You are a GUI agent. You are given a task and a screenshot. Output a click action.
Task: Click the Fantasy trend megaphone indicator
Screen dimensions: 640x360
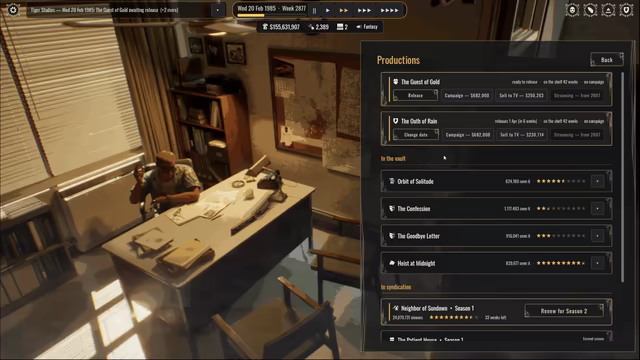point(367,27)
